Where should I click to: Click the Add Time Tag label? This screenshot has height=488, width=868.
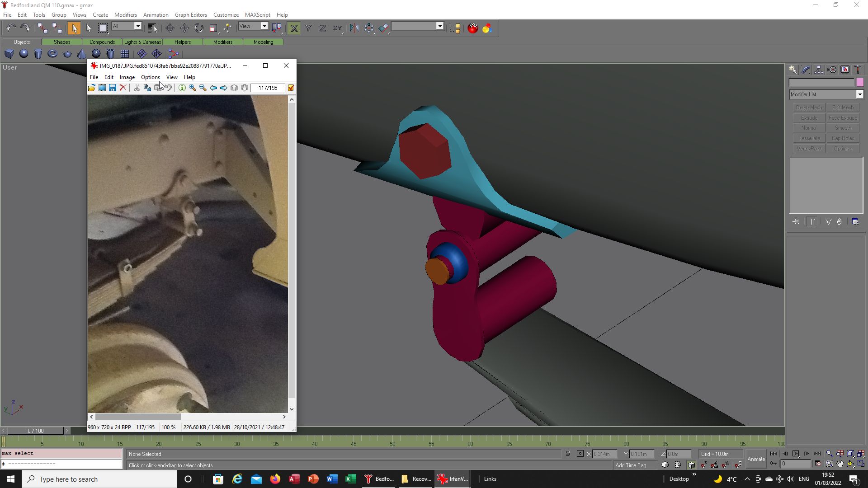[x=631, y=465]
